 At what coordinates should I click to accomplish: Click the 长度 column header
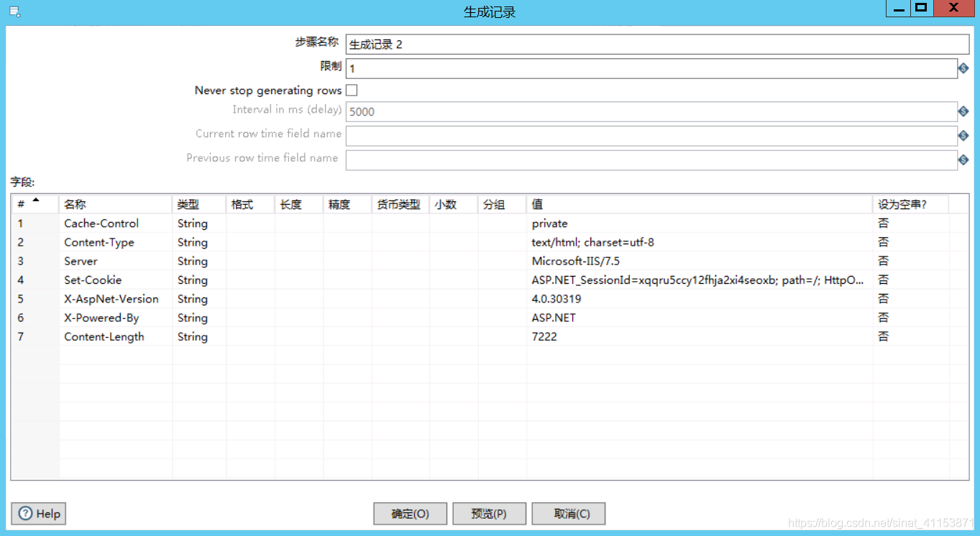point(298,204)
